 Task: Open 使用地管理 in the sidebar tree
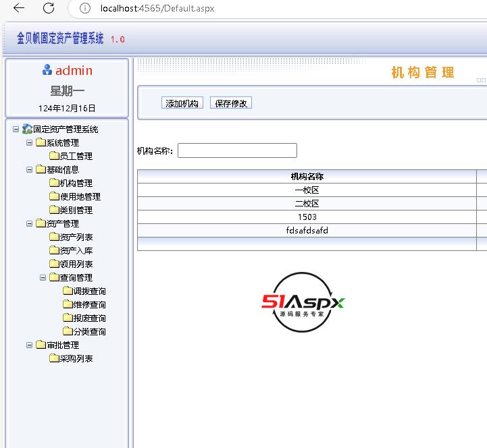tap(80, 196)
